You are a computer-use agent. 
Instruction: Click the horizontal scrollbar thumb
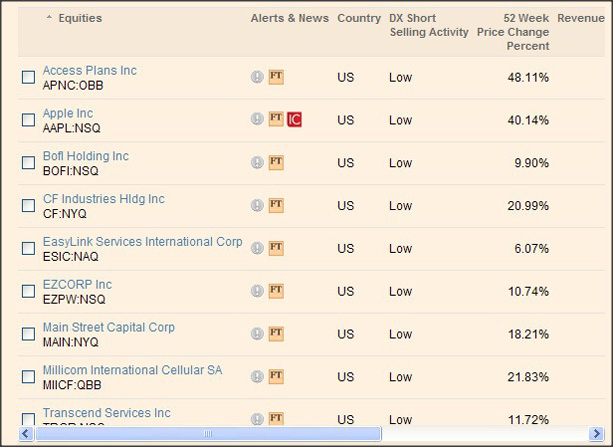click(x=208, y=433)
